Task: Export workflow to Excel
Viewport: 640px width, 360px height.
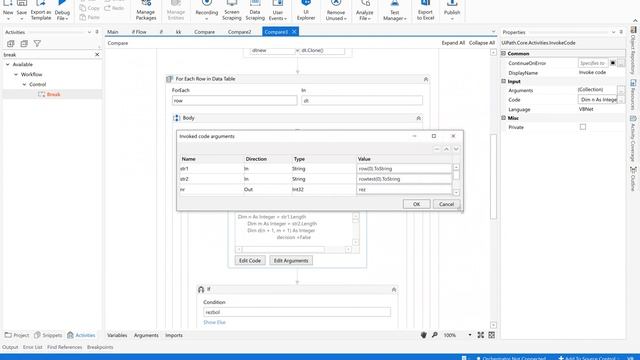Action: [x=425, y=11]
